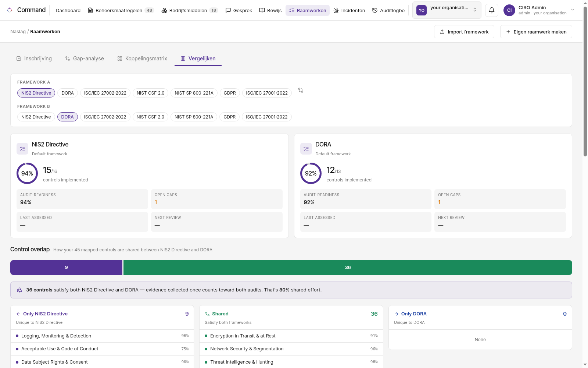
Task: Click the purple overlap bar segment showing 9
Action: pos(66,268)
